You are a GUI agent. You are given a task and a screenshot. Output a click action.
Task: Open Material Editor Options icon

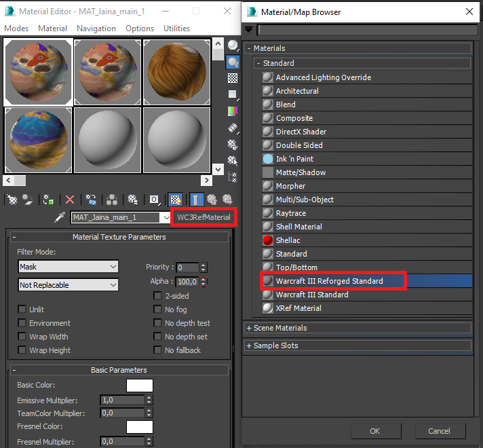point(233,145)
